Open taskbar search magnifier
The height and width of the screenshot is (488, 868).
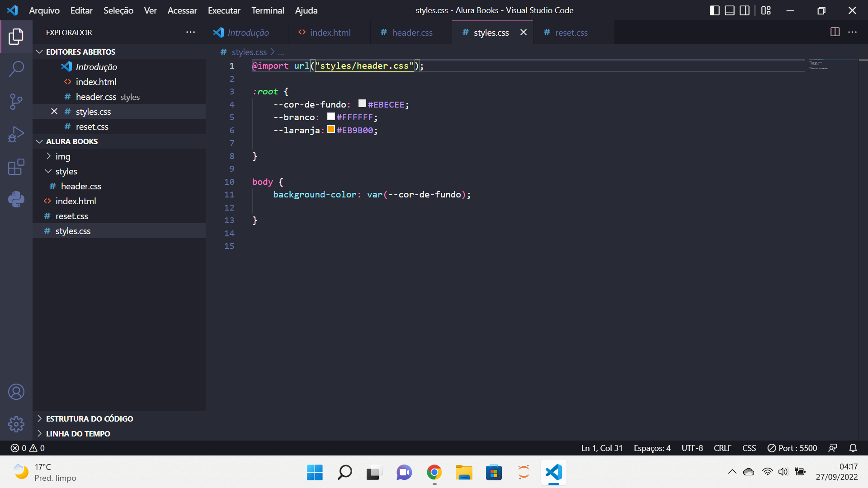pyautogui.click(x=344, y=472)
